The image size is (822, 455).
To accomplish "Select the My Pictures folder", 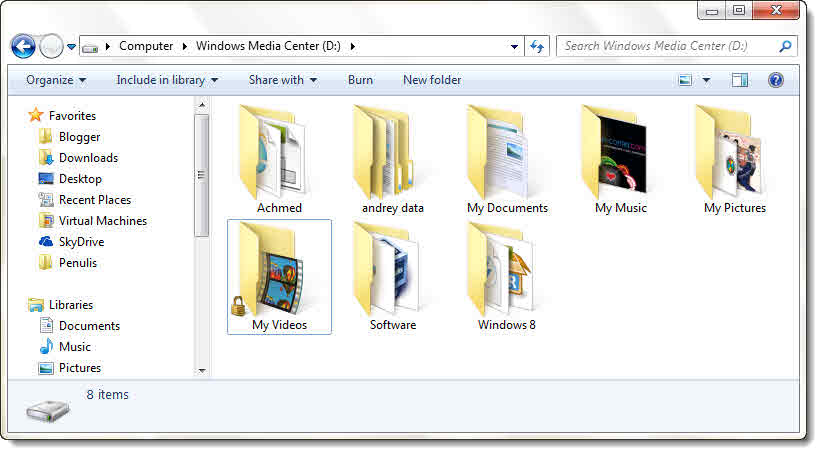I will click(x=734, y=160).
